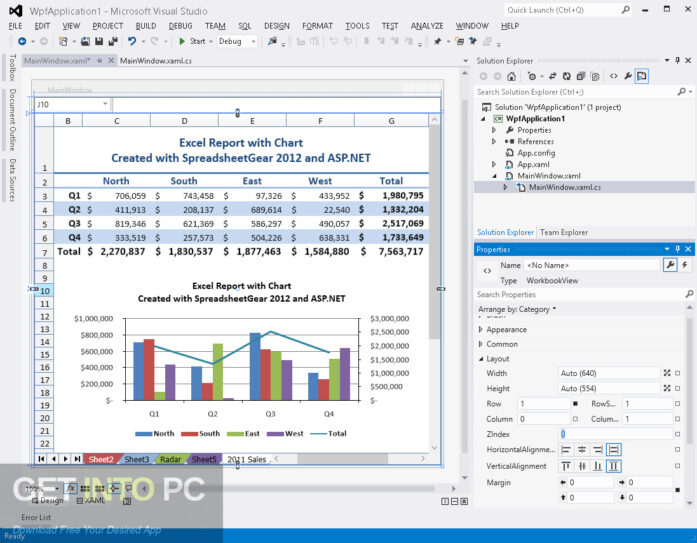Open Arrange by: Category dropdown

(x=517, y=309)
